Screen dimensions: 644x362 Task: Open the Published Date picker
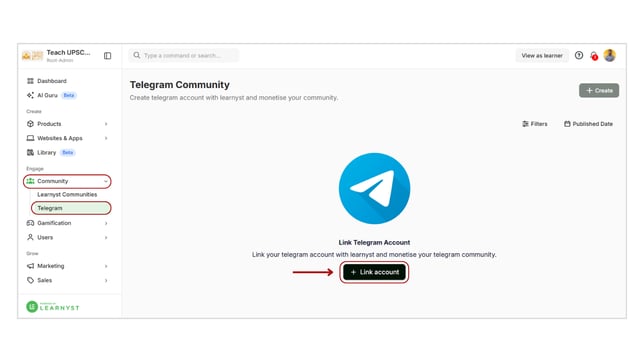(x=588, y=124)
